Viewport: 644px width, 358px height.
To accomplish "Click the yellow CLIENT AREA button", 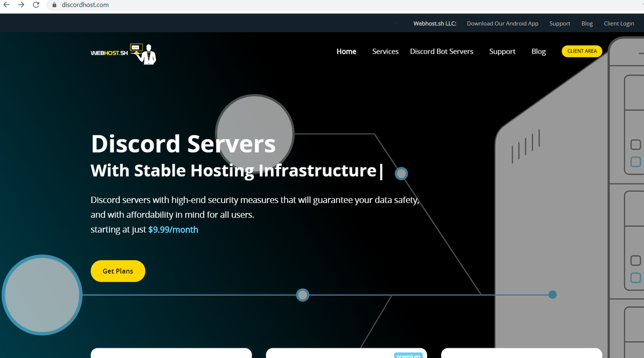I will pyautogui.click(x=582, y=51).
